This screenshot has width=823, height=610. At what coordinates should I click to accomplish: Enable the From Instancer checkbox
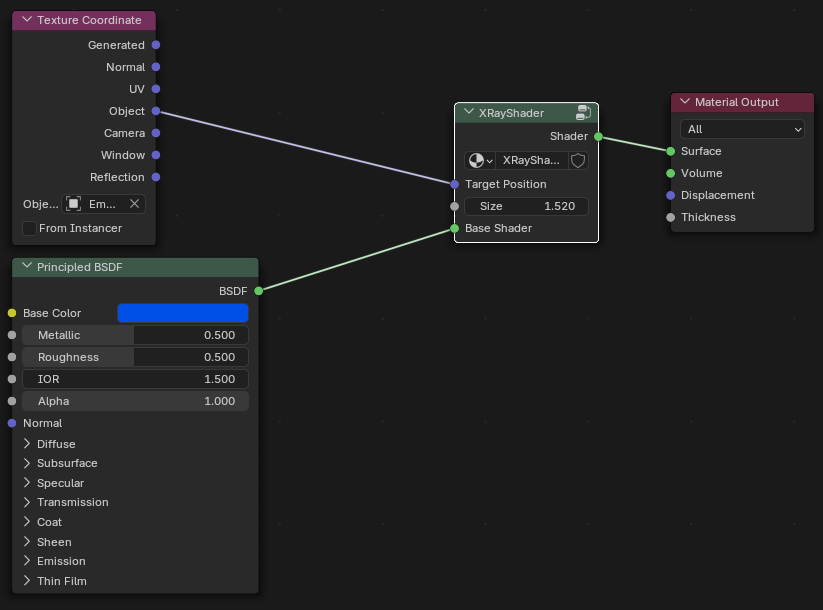coord(29,228)
